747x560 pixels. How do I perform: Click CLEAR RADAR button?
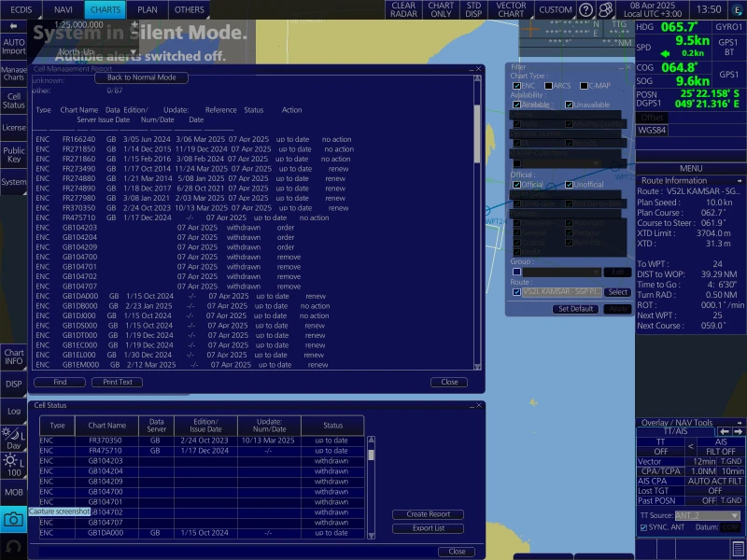[x=403, y=9]
